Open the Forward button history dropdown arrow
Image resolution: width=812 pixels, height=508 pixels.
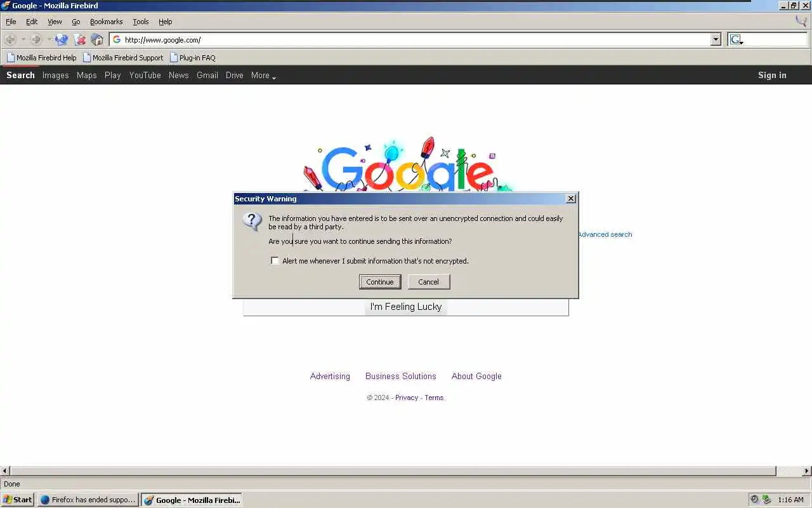pyautogui.click(x=49, y=39)
